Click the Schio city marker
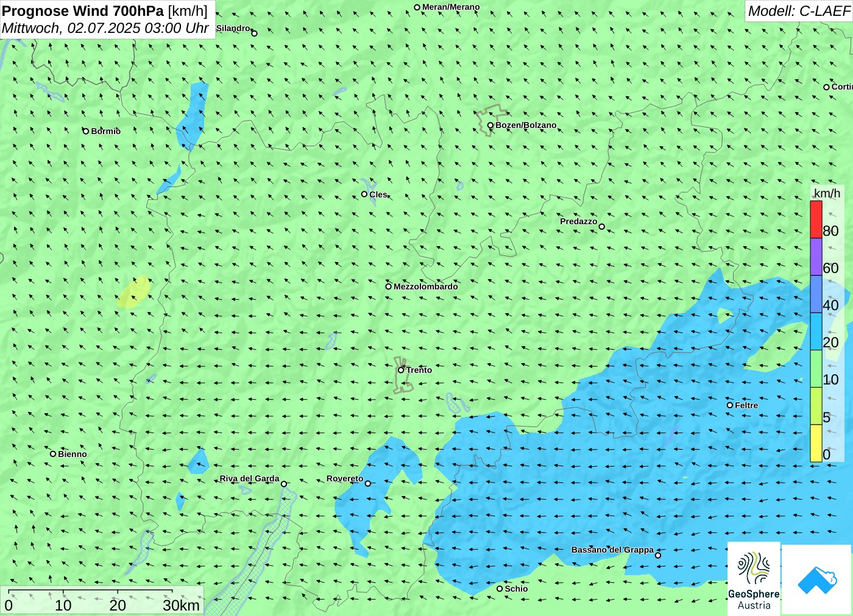The width and height of the screenshot is (853, 616). (500, 589)
